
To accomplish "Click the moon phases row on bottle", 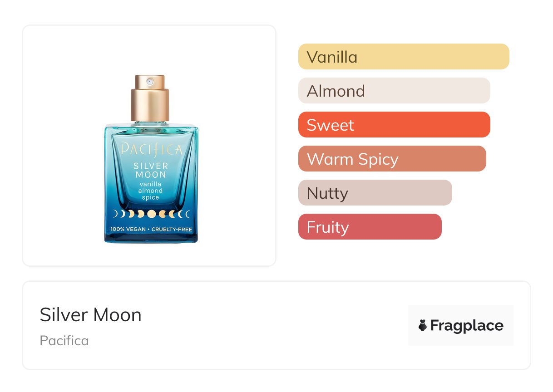I will point(151,214).
